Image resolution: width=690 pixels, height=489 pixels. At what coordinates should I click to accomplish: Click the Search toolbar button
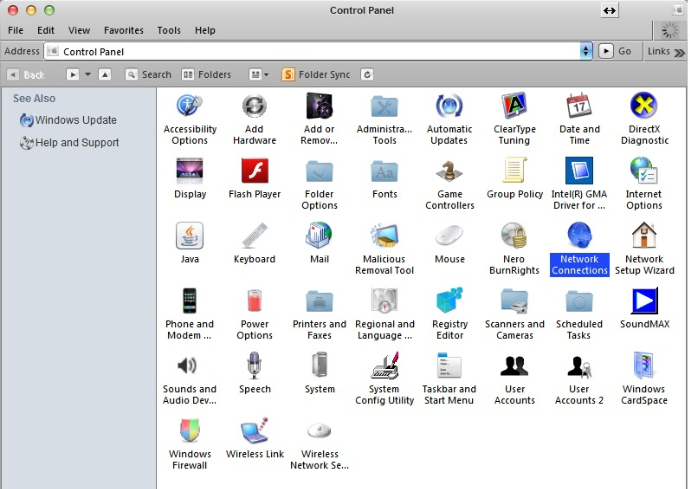[x=148, y=74]
